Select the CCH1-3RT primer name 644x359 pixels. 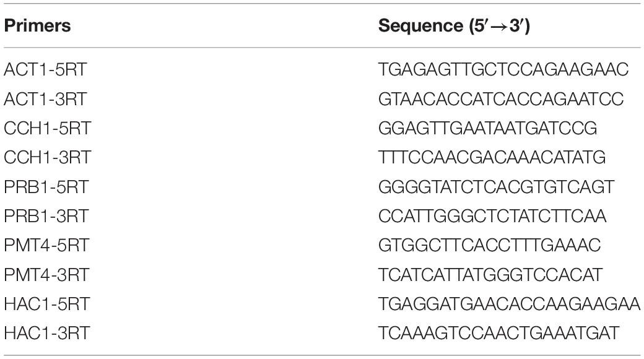click(47, 157)
